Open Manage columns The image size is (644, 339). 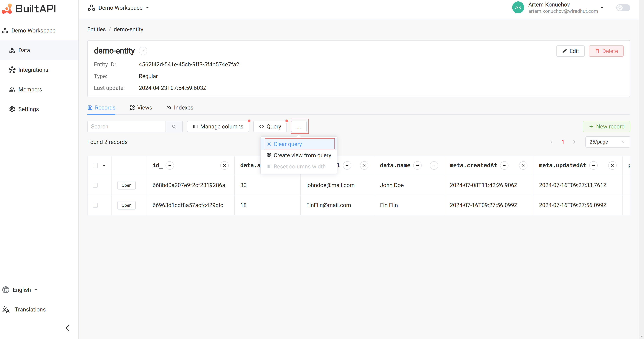[x=218, y=127]
